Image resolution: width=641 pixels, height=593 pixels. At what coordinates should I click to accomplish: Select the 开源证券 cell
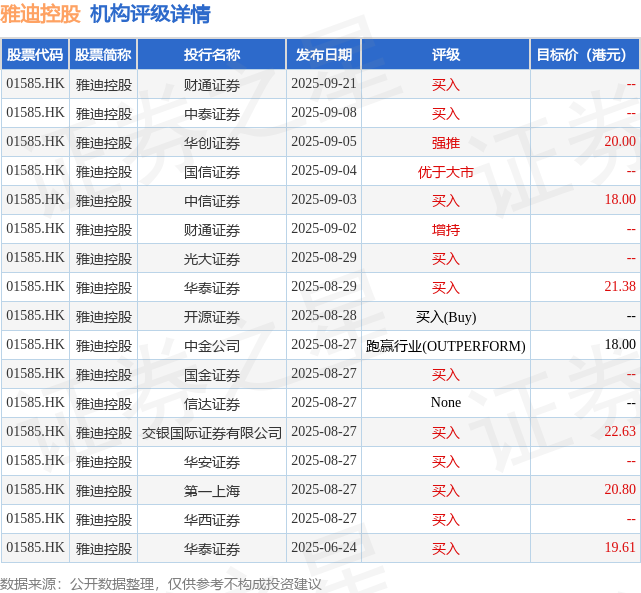212,316
